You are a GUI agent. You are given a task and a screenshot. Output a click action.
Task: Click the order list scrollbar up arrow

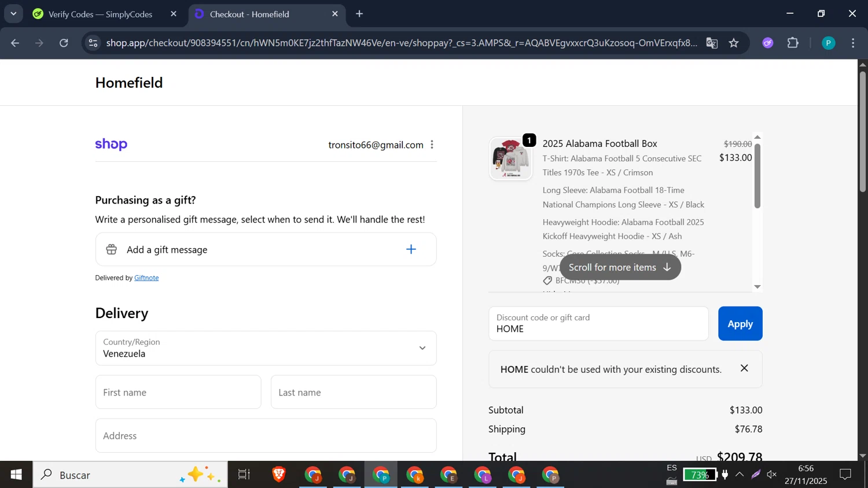[x=757, y=138]
